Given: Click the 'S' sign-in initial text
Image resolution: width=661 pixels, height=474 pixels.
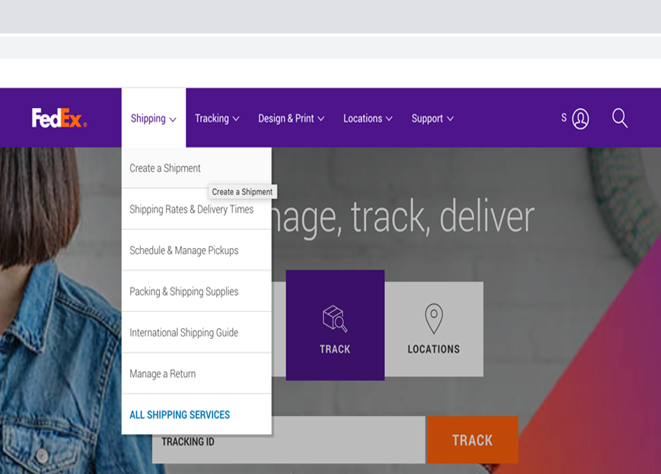Looking at the screenshot, I should [x=564, y=118].
